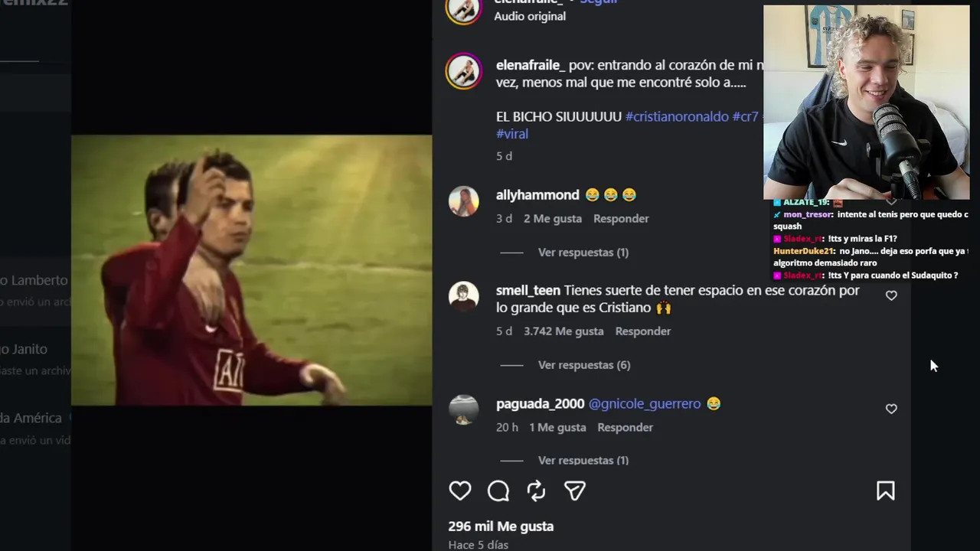Image resolution: width=980 pixels, height=551 pixels.
Task: Play the Cristiano Ronaldo video
Action: tap(251, 270)
